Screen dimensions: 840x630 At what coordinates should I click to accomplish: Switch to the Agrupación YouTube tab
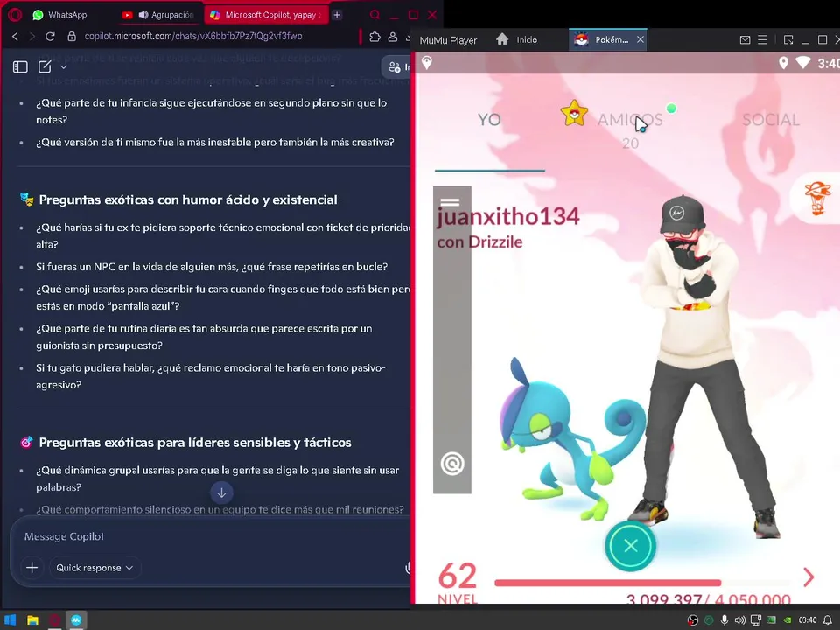tap(158, 15)
